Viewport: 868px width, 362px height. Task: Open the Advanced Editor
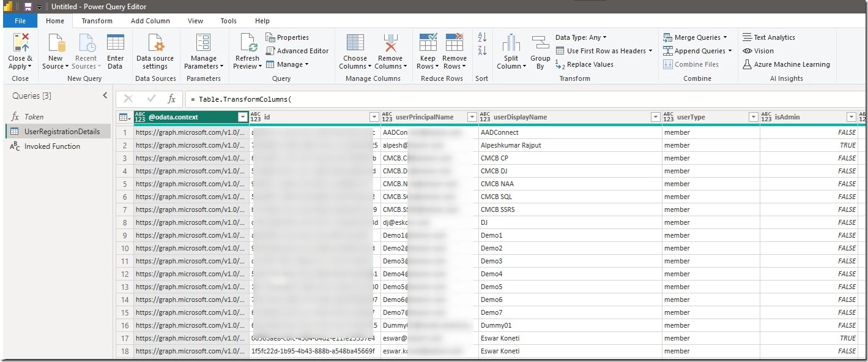[x=297, y=51]
